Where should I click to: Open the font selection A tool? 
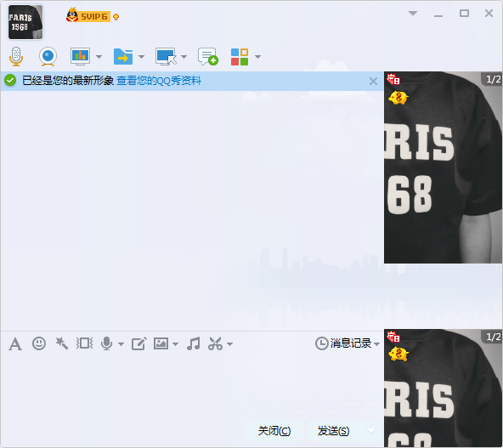15,344
